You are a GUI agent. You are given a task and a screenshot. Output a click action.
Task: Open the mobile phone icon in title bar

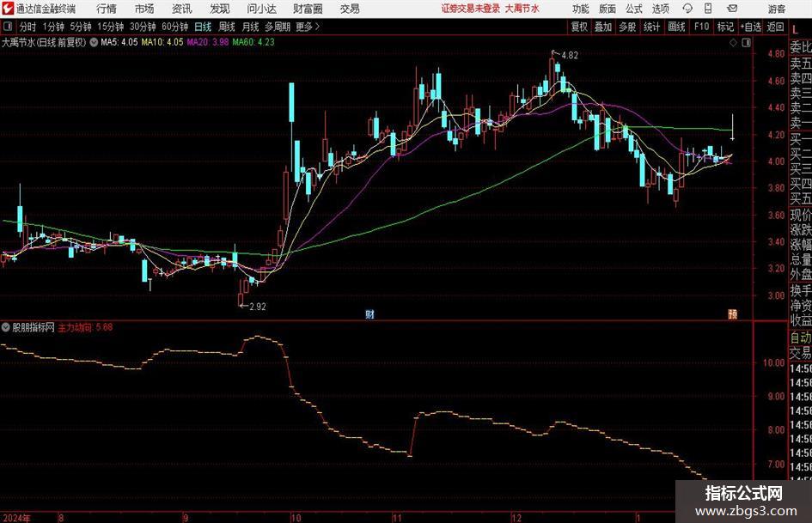708,9
